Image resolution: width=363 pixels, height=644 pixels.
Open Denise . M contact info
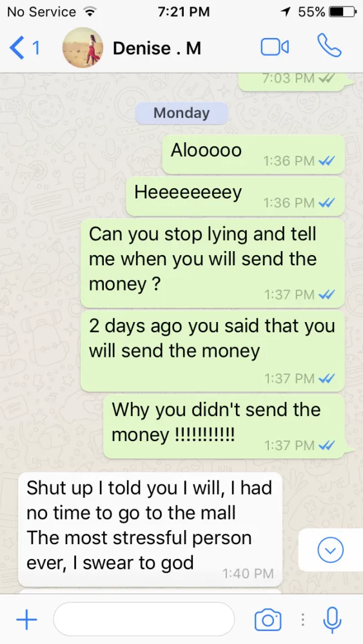[x=157, y=48]
